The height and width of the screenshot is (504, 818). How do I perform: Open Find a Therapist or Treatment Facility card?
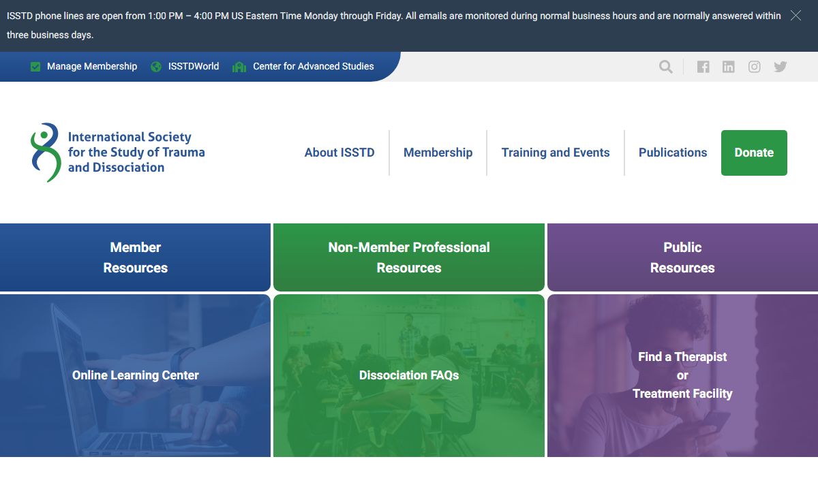coord(682,375)
